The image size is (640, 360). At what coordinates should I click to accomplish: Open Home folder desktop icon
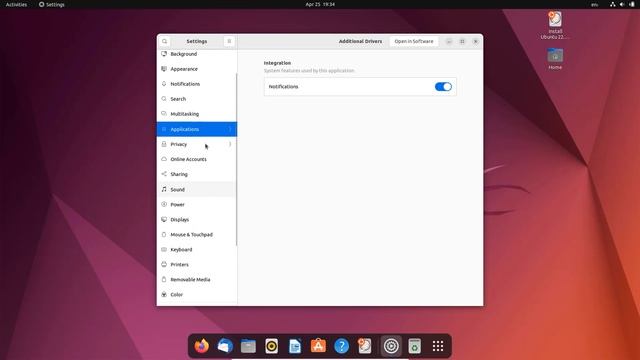click(555, 59)
